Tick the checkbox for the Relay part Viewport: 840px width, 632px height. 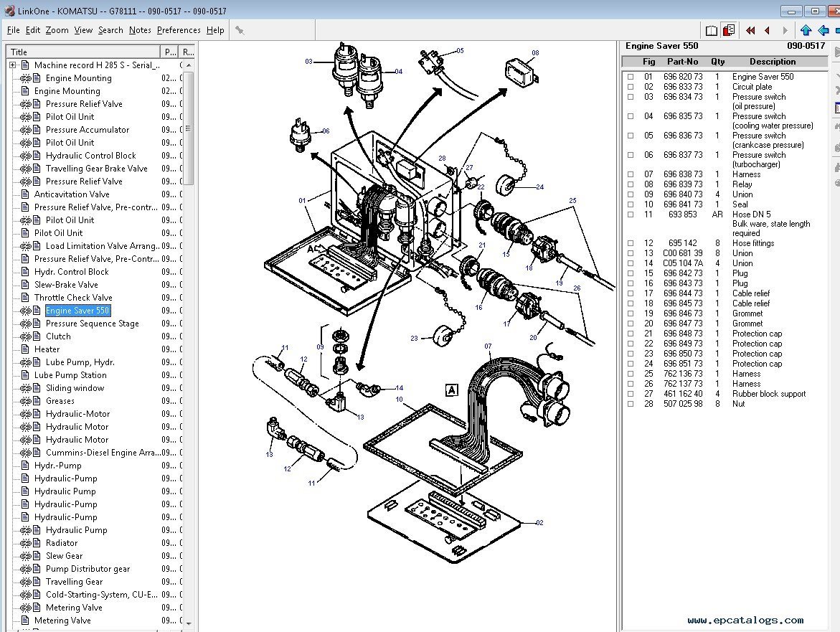coord(631,184)
